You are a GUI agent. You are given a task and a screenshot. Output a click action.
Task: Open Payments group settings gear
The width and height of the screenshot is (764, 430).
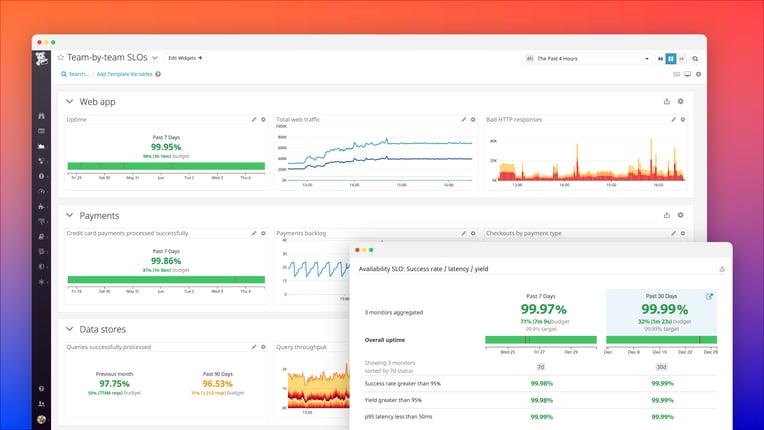click(680, 215)
